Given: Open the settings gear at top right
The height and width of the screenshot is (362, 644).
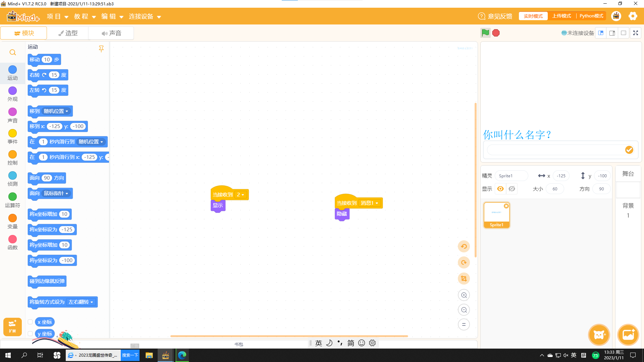Looking at the screenshot, I should point(633,16).
